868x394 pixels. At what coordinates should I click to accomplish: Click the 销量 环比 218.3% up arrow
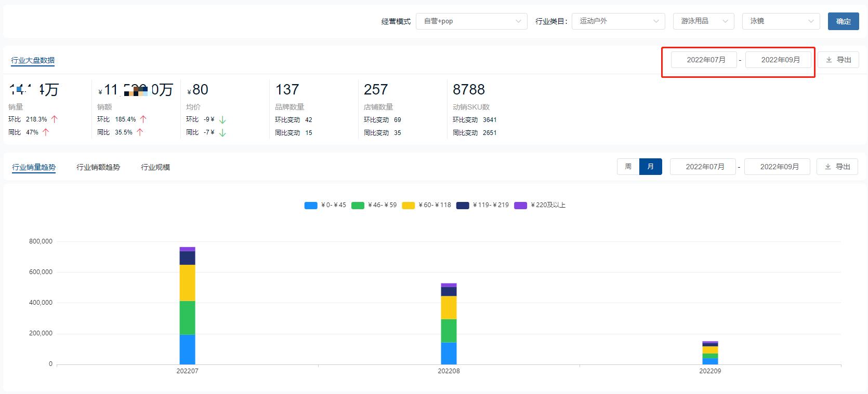pyautogui.click(x=55, y=119)
